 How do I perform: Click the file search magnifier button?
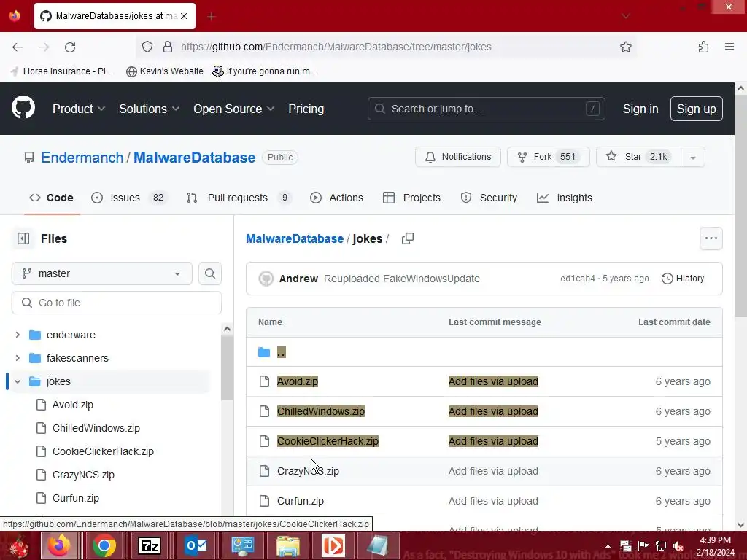point(209,273)
